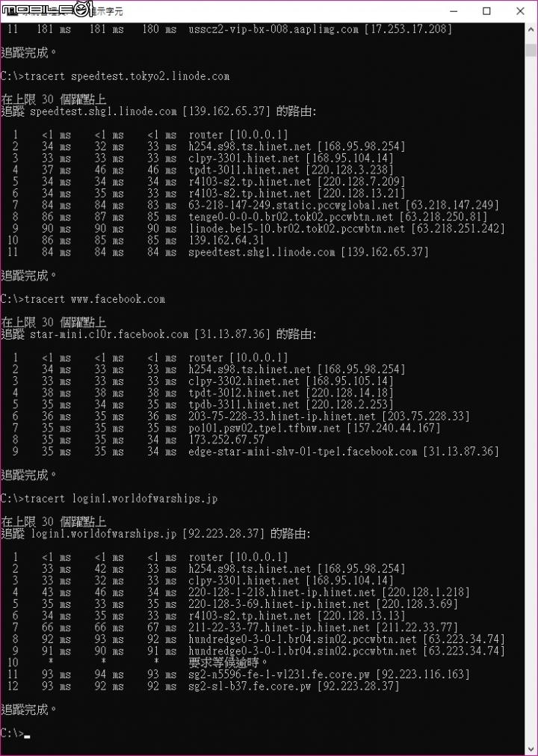This screenshot has height=756, width=538.
Task: Click the blinking cursor at final C:\> prompt
Action: [27, 737]
